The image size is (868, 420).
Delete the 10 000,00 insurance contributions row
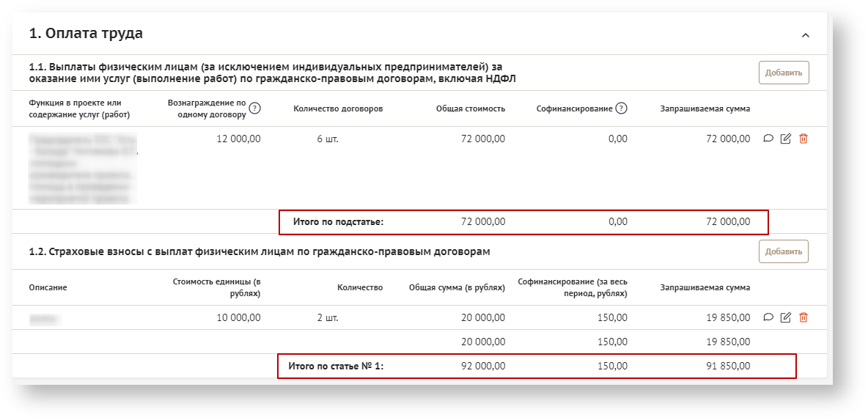[803, 317]
